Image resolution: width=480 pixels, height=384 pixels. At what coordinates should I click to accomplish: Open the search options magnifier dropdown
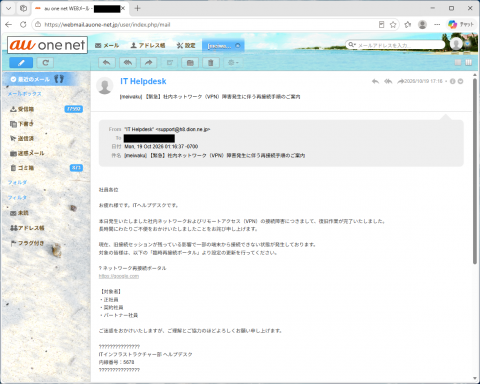[x=352, y=45]
